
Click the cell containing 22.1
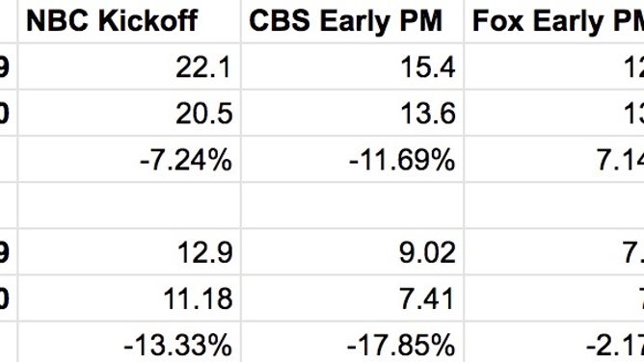[x=129, y=66]
